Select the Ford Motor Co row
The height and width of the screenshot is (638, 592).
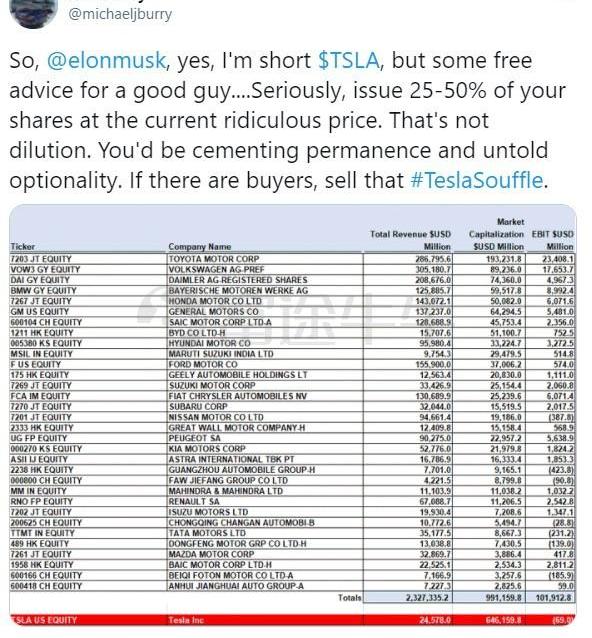point(292,365)
